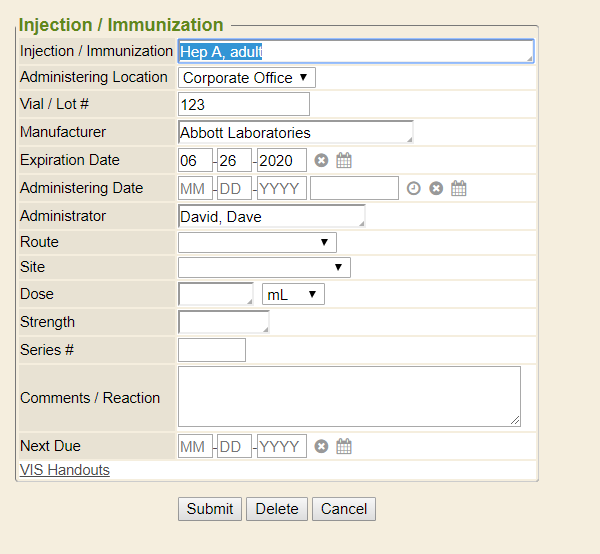Cancel the immunization form

coord(344,509)
